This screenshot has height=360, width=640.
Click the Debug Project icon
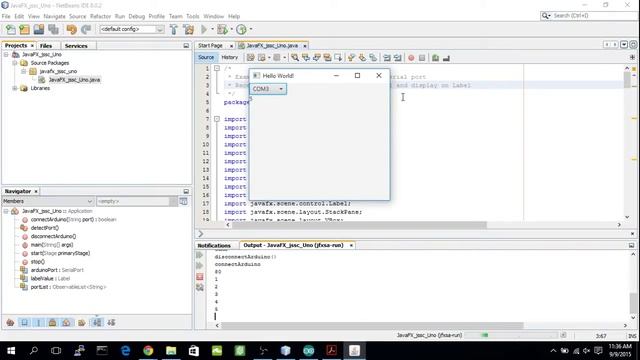(x=222, y=29)
